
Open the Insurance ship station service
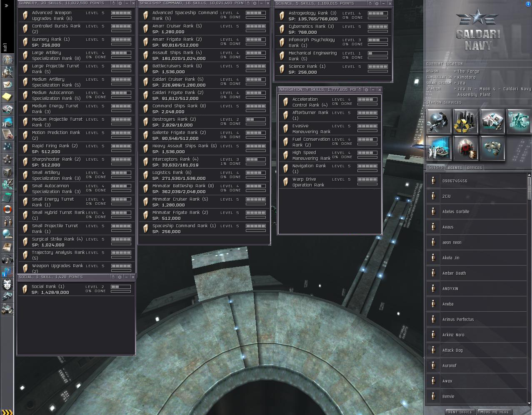click(x=492, y=148)
